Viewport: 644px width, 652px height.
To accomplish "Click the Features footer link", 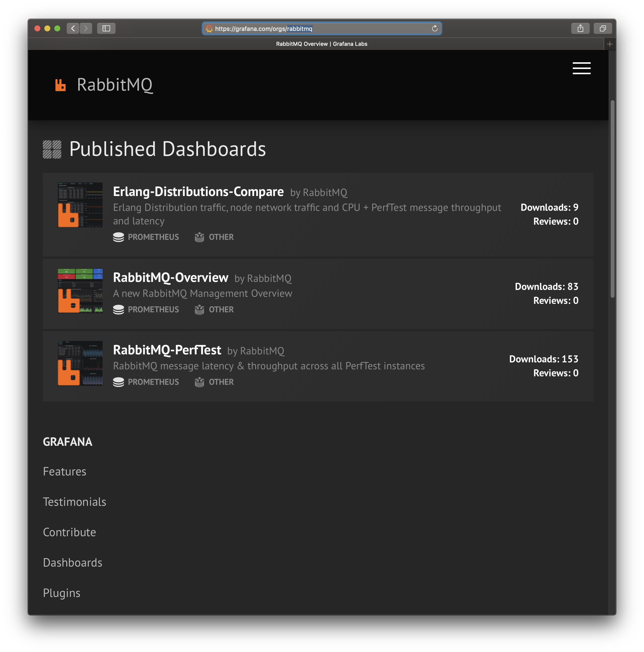I will (x=64, y=471).
